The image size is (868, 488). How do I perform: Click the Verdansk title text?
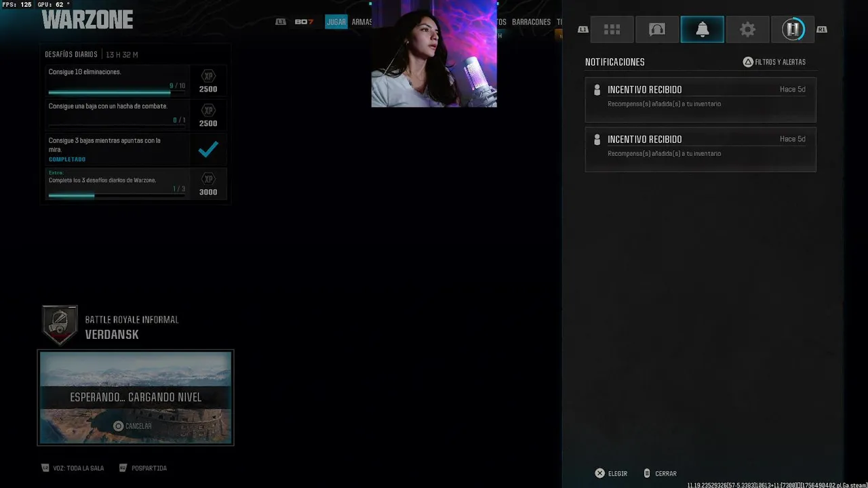click(x=112, y=335)
